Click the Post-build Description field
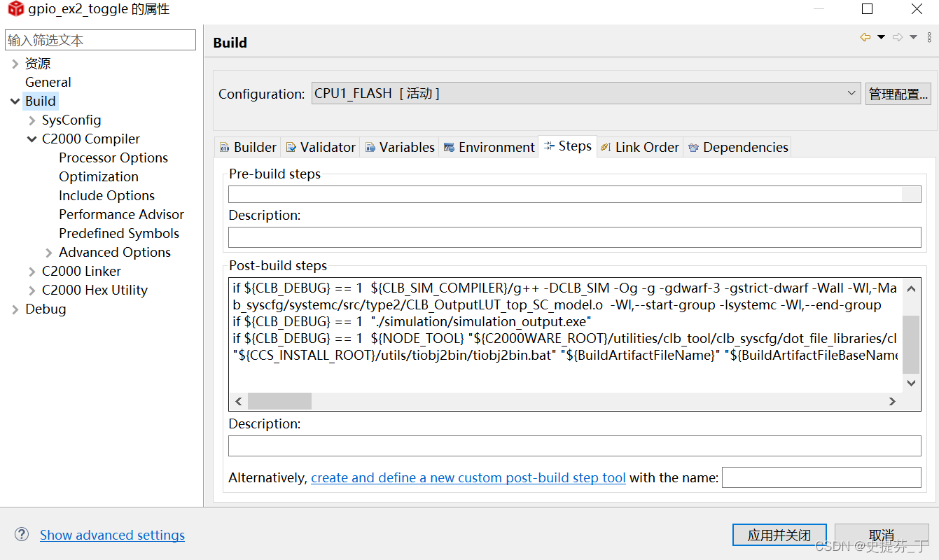This screenshot has height=560, width=939. [x=575, y=446]
